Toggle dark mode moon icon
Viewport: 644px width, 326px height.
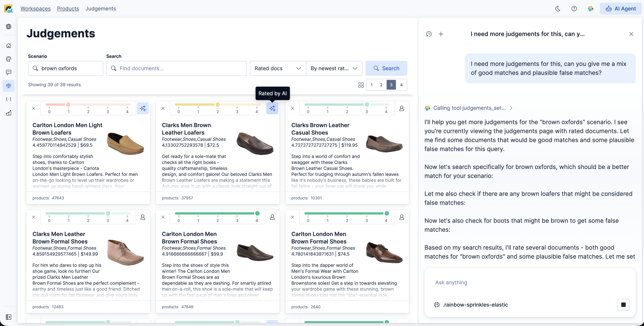click(558, 9)
